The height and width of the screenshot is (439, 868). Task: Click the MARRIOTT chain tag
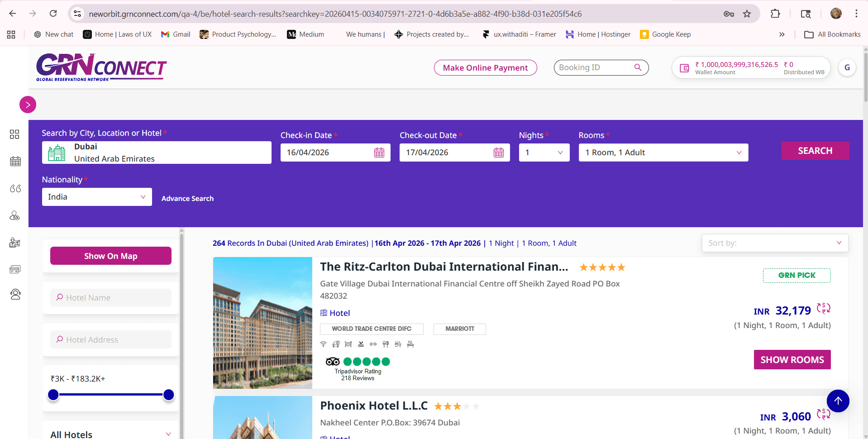(460, 329)
